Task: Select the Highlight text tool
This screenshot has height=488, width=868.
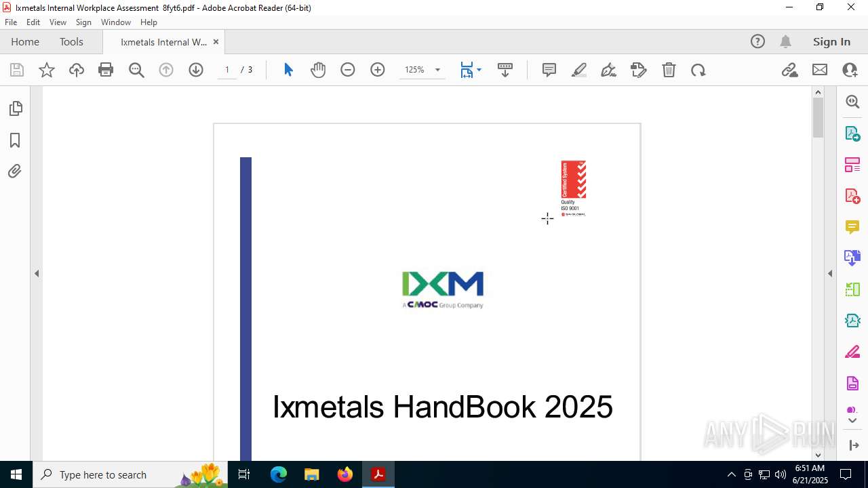Action: [x=579, y=70]
